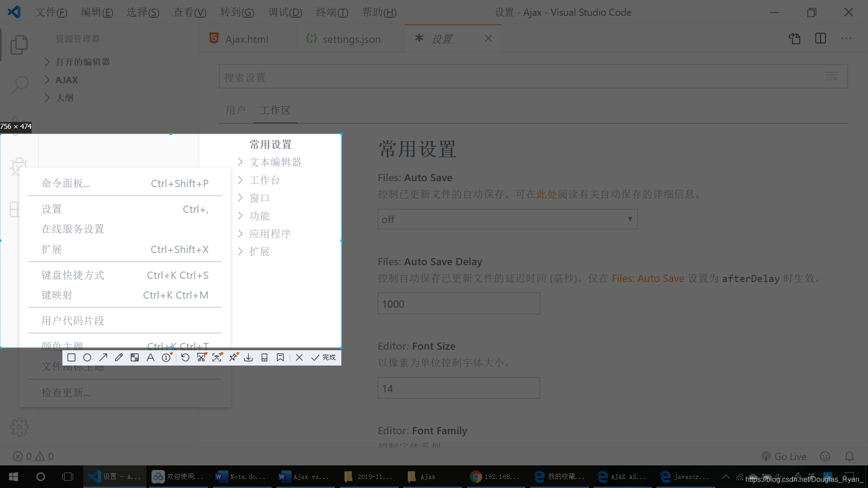The height and width of the screenshot is (488, 868).
Task: Select the circle shape drawing icon
Action: tap(87, 357)
